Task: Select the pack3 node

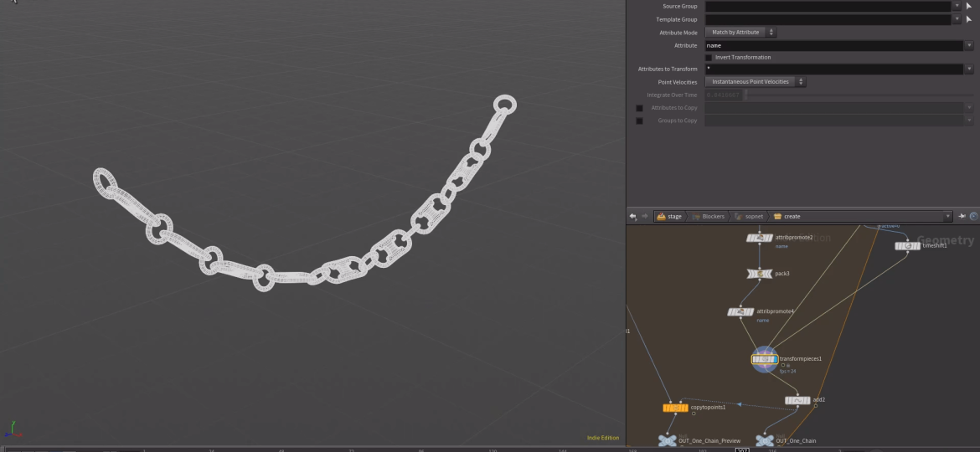Action: click(758, 274)
